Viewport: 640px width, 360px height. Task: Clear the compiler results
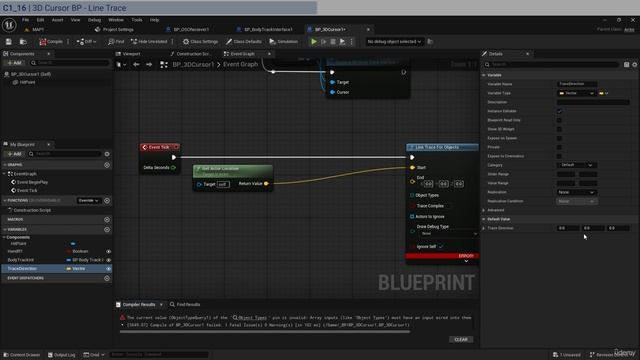[x=461, y=340]
